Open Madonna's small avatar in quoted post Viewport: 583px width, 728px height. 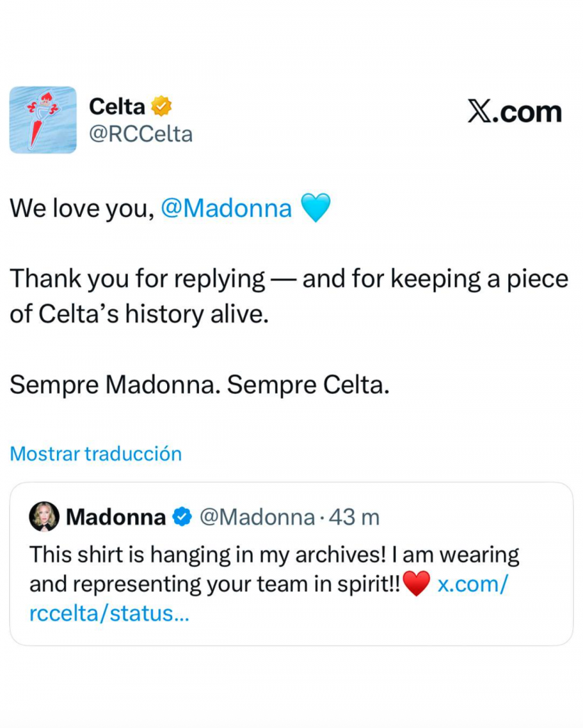tap(44, 517)
